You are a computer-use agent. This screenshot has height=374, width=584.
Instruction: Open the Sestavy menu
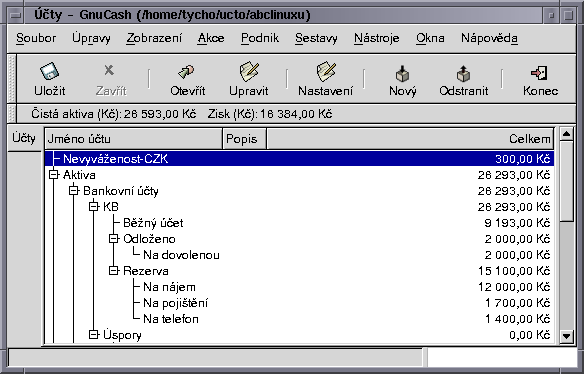[316, 38]
